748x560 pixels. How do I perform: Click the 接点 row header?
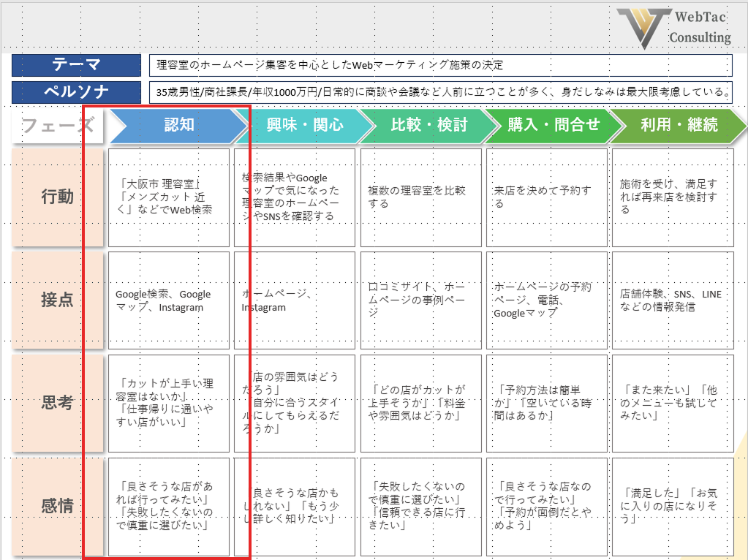tap(57, 300)
